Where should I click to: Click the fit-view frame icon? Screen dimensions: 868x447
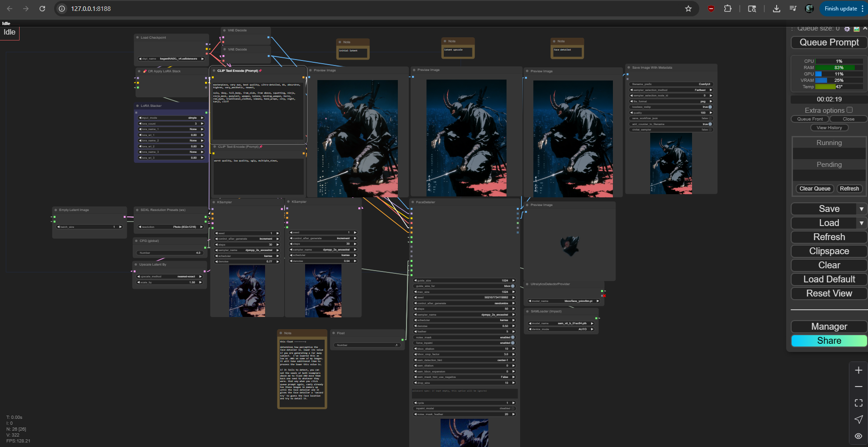point(858,403)
